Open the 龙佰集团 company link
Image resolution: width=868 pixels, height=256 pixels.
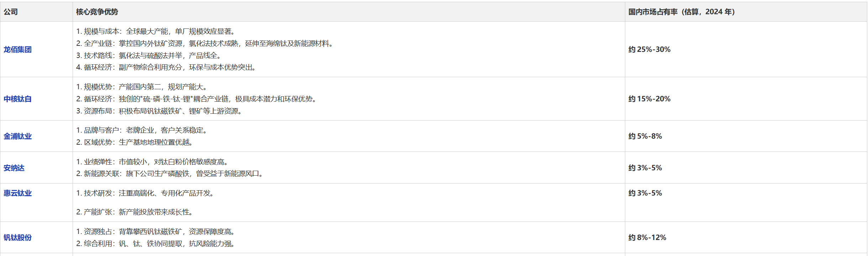click(x=17, y=49)
